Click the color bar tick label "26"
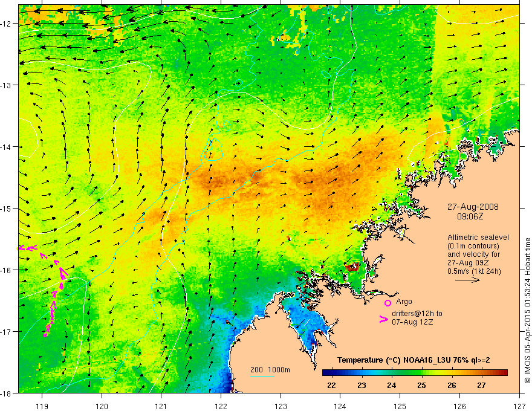Viewport: 532px width, 411px height. coord(452,386)
